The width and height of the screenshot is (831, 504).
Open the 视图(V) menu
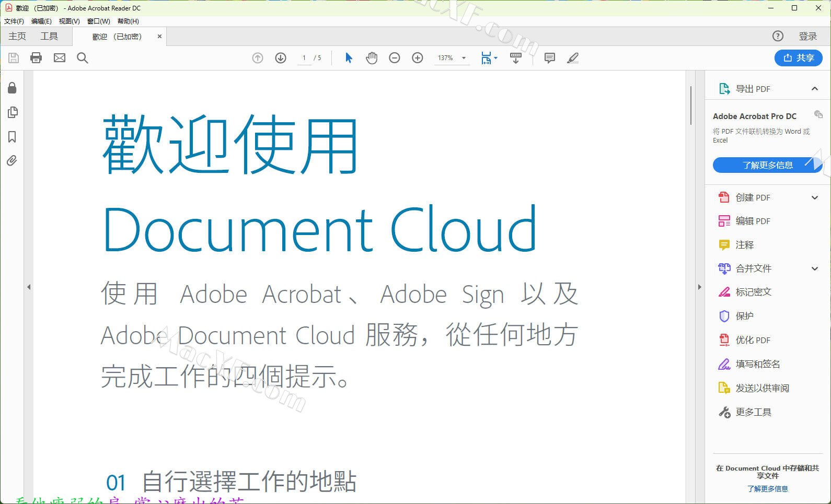pyautogui.click(x=69, y=21)
